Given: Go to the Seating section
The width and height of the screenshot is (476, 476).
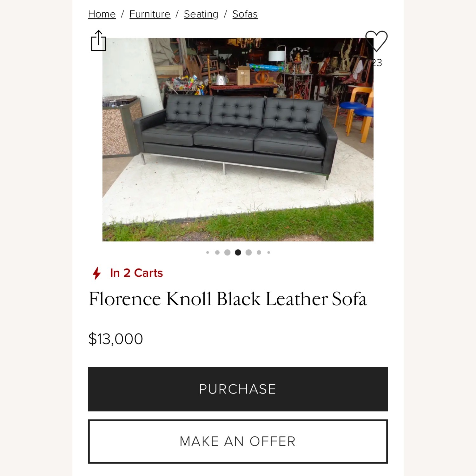Looking at the screenshot, I should pos(201,14).
